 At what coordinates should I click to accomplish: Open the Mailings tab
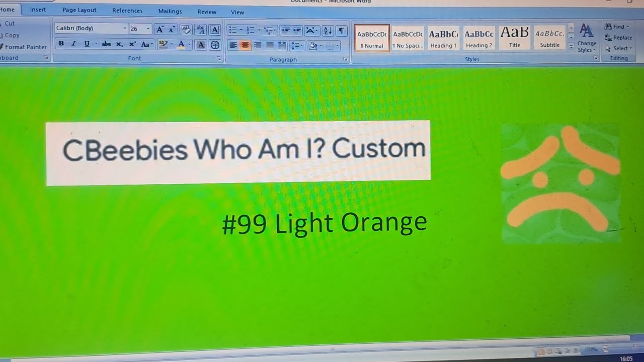pos(170,11)
